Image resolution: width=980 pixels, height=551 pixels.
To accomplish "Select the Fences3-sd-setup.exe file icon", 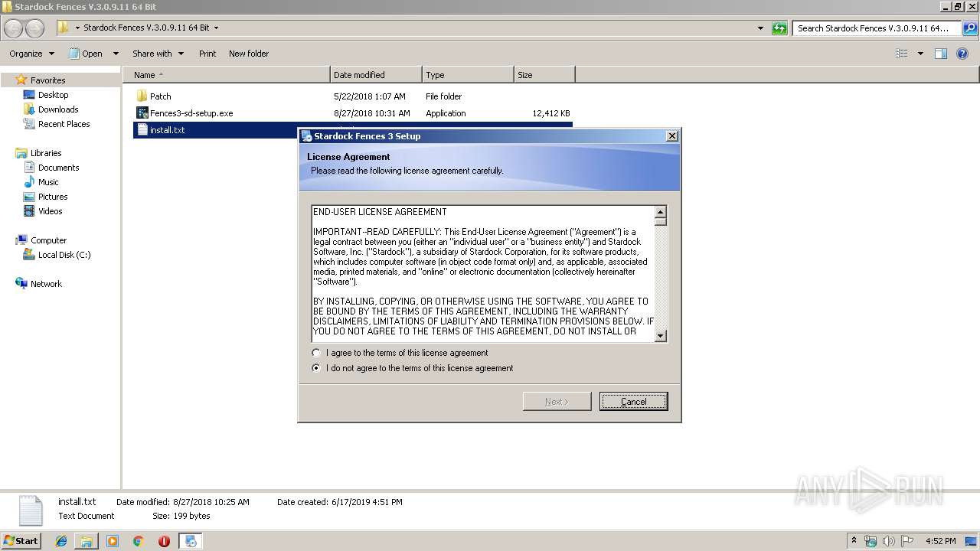I will (x=142, y=113).
